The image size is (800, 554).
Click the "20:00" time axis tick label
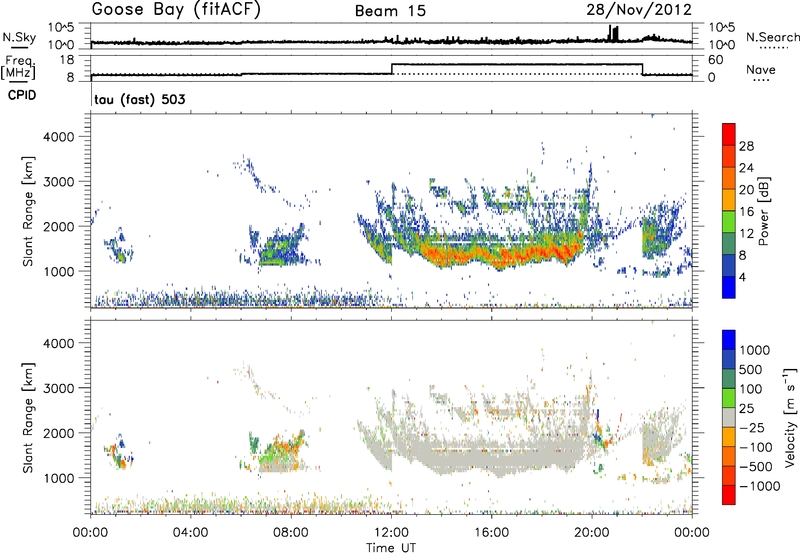coord(592,533)
